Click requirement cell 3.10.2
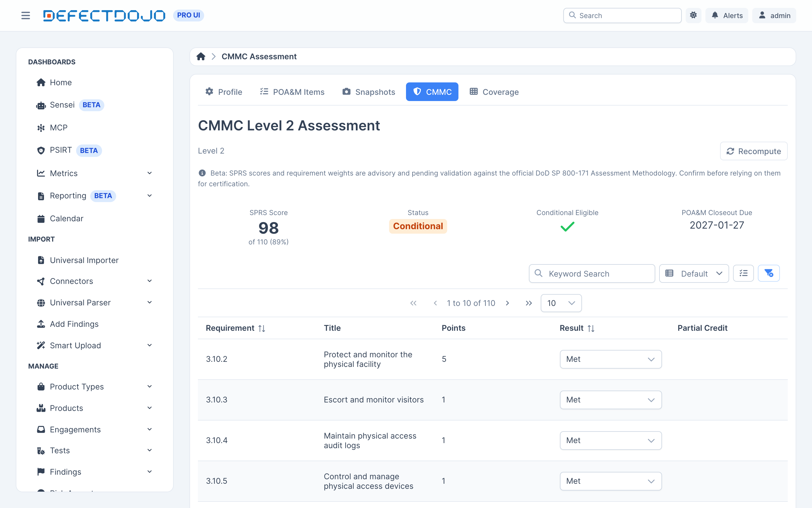The width and height of the screenshot is (812, 508). [217, 359]
